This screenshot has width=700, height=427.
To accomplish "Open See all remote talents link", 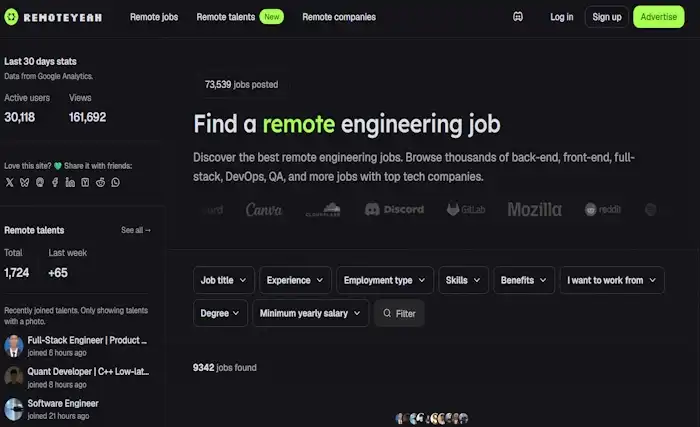I will point(136,230).
